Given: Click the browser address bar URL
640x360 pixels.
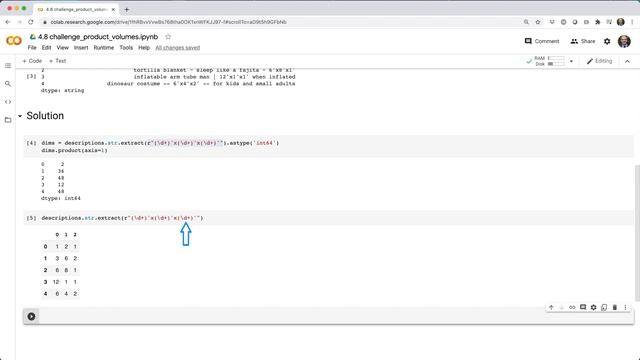Looking at the screenshot, I should [x=168, y=22].
